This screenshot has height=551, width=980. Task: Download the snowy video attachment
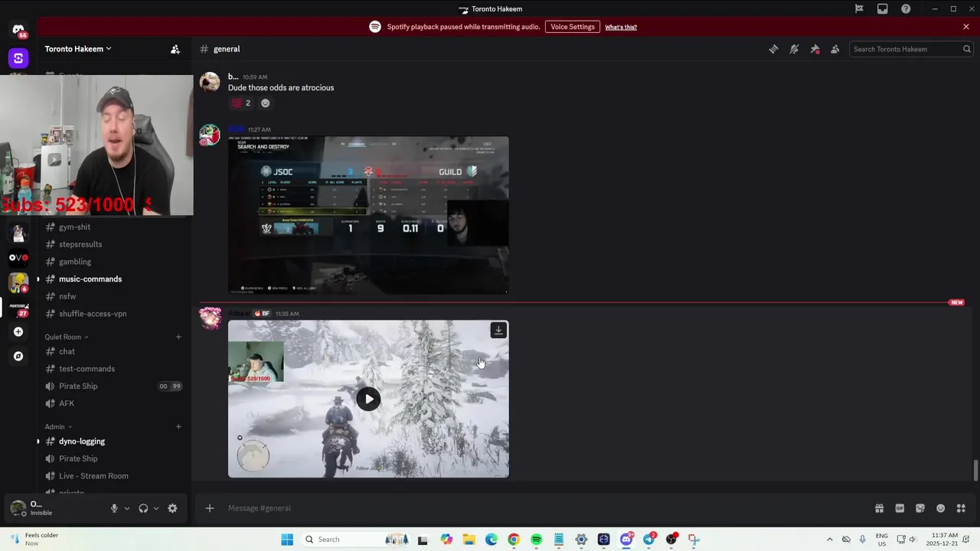(x=498, y=331)
